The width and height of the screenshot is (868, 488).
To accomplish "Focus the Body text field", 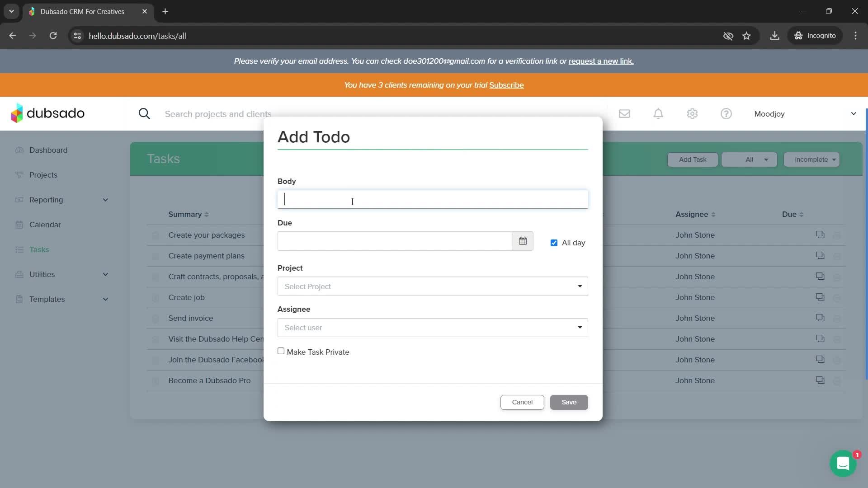I will 433,199.
